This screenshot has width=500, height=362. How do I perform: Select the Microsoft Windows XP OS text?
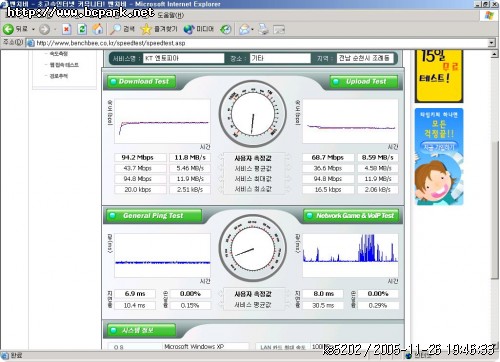(194, 347)
